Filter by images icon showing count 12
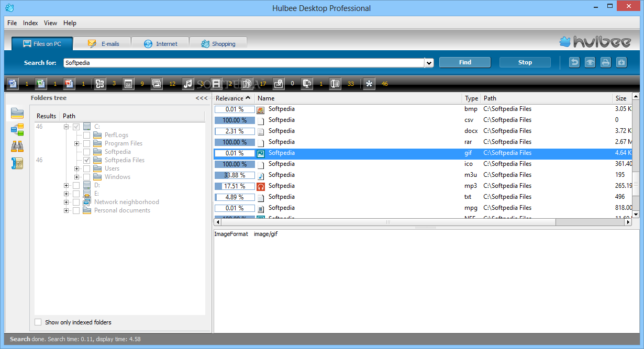 tap(157, 83)
